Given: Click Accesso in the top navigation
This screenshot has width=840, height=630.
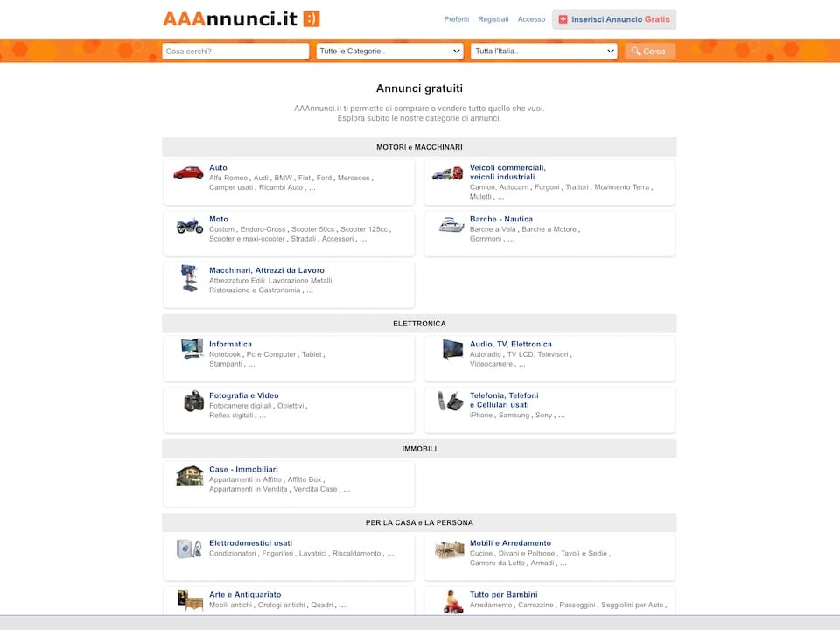Looking at the screenshot, I should [x=531, y=19].
